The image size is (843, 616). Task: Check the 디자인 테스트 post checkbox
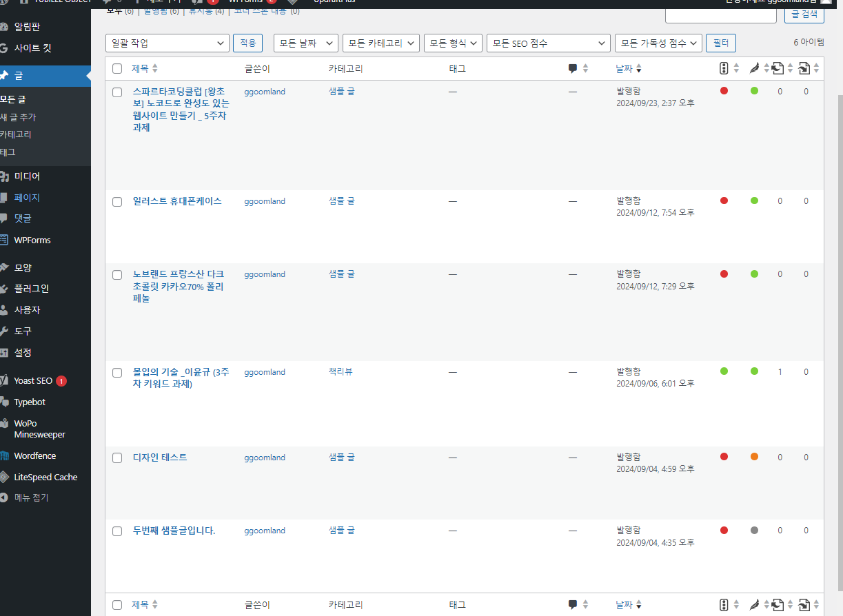(x=117, y=458)
